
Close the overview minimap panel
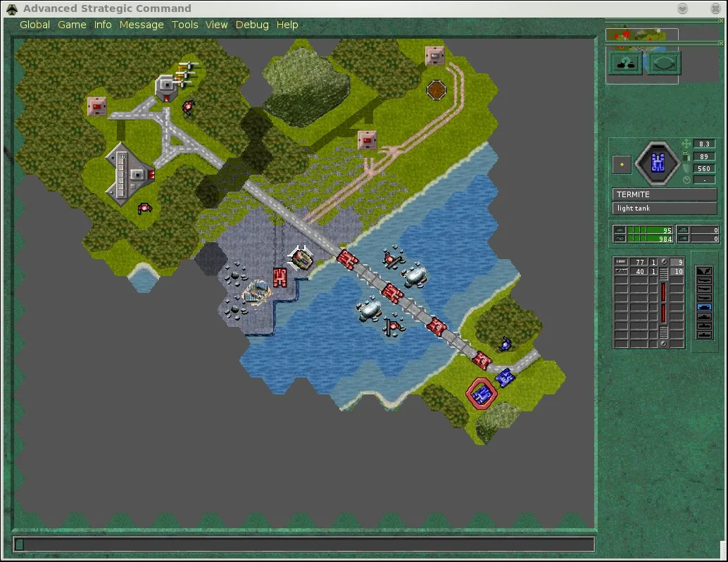[721, 21]
